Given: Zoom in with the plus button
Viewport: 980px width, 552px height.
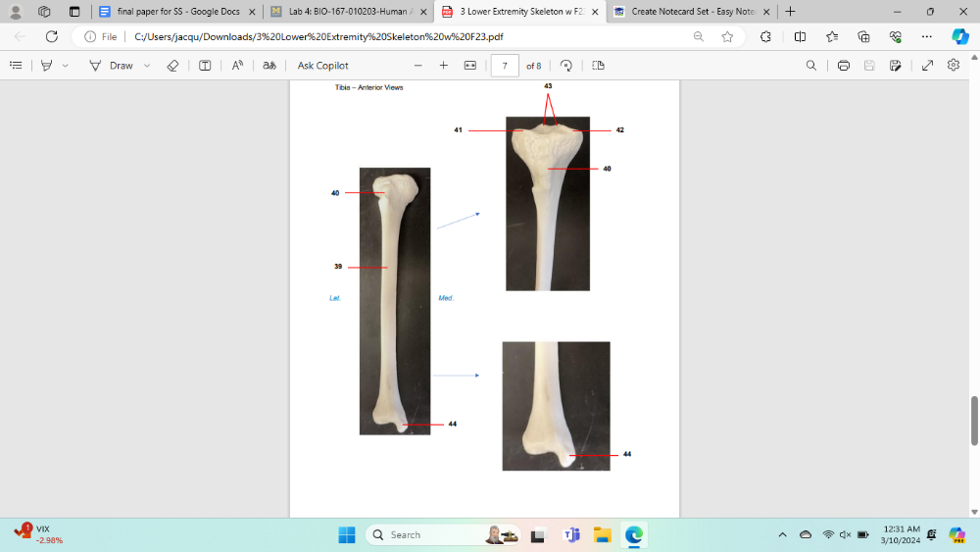Looking at the screenshot, I should pos(444,66).
